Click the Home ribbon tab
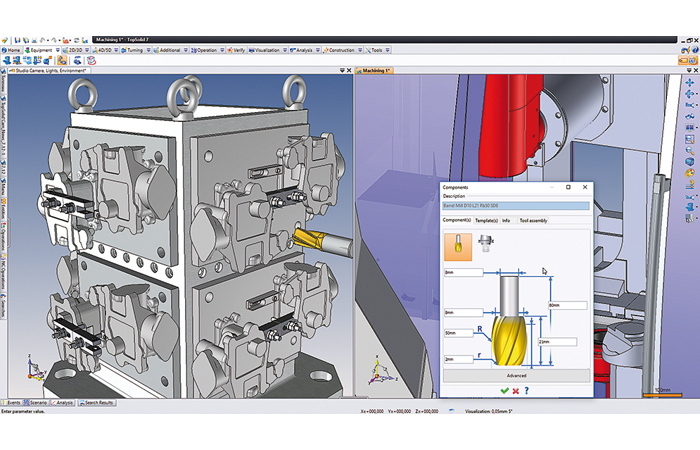This screenshot has height=450, width=700. (13, 49)
